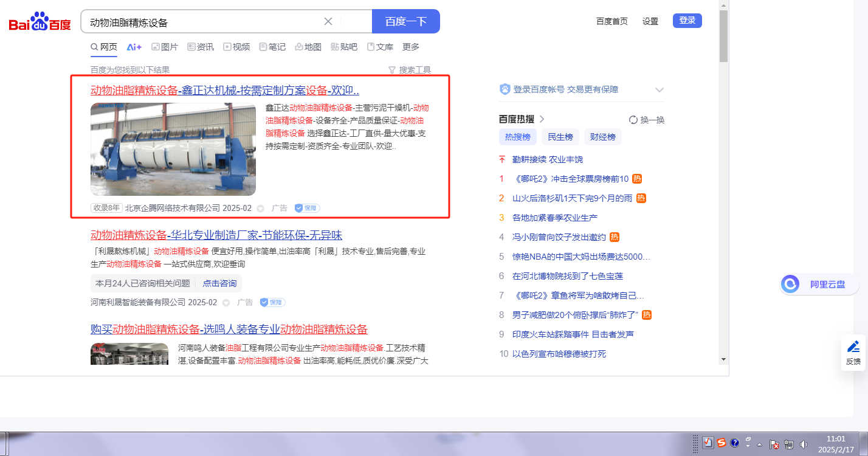Switch to the 资讯 tab
This screenshot has width=868, height=456.
pos(201,47)
